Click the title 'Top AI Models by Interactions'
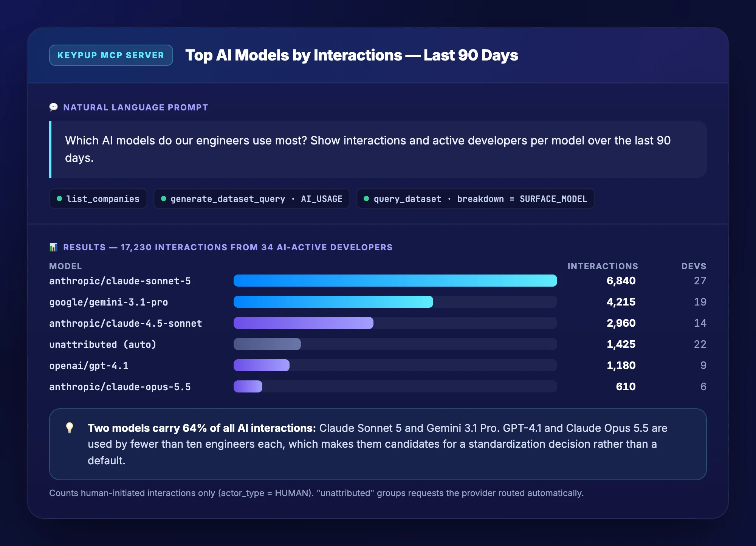 [294, 55]
